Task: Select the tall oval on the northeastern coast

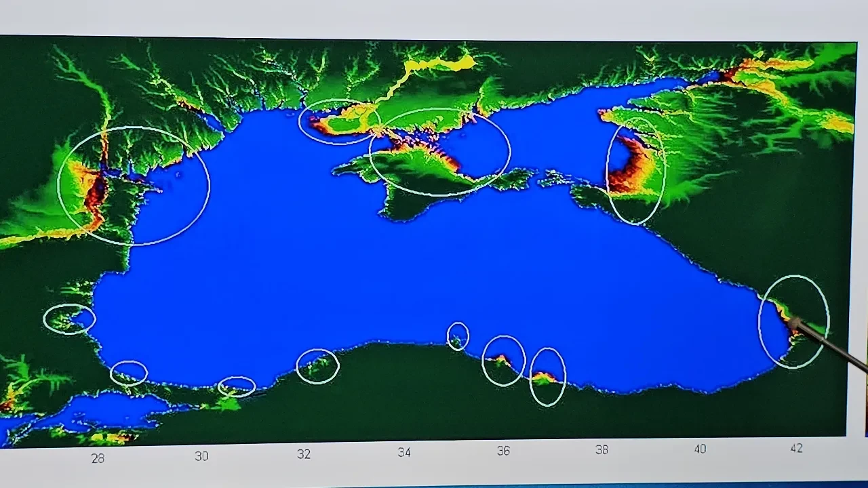Action: point(635,170)
